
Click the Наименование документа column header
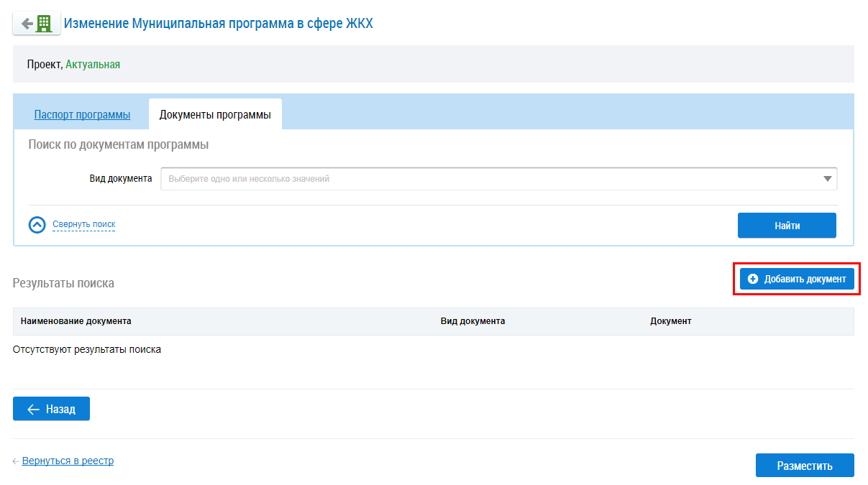pyautogui.click(x=76, y=321)
